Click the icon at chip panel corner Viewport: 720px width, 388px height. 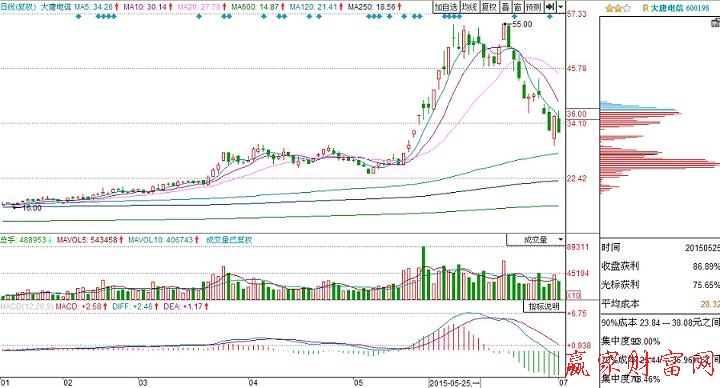point(715,22)
